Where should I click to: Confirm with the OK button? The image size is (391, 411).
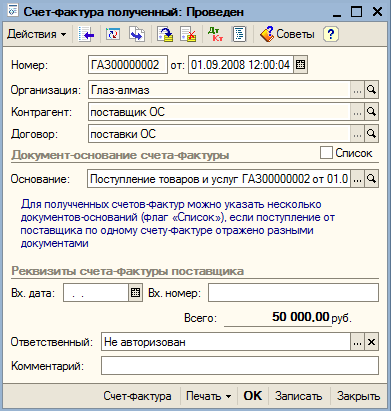coord(253,396)
